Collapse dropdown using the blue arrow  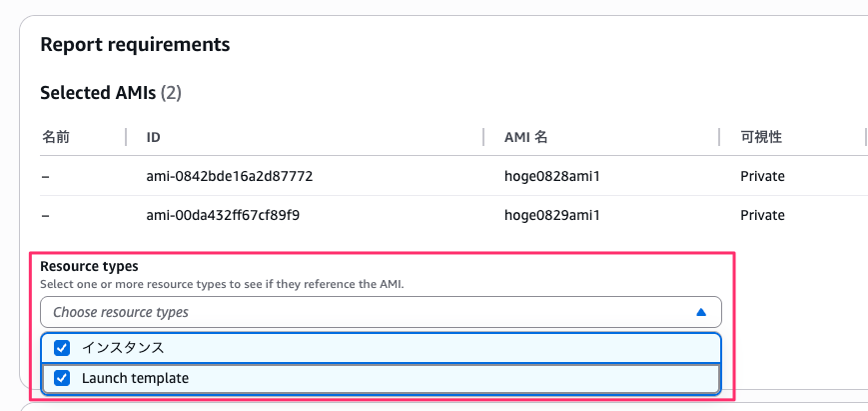701,312
